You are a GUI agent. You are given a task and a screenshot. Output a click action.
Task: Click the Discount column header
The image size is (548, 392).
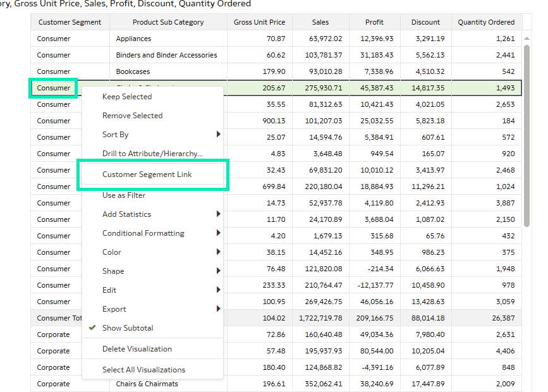tap(425, 22)
